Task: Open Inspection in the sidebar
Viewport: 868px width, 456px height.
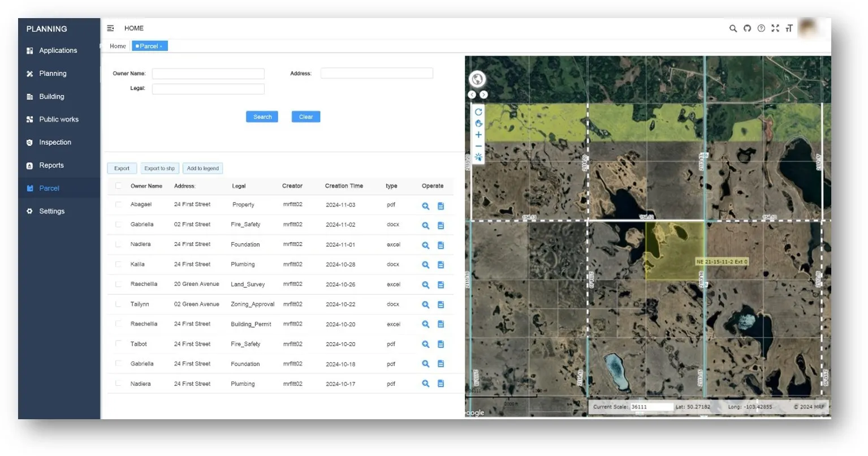Action: point(59,143)
